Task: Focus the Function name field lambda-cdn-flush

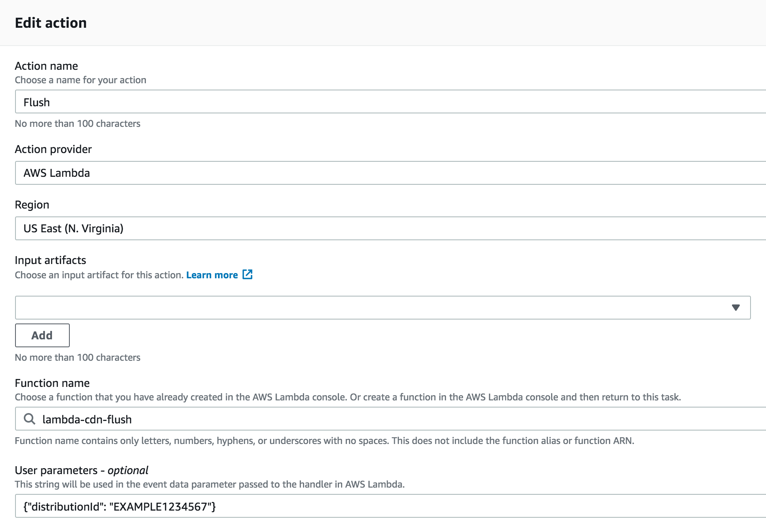Action: [391, 419]
